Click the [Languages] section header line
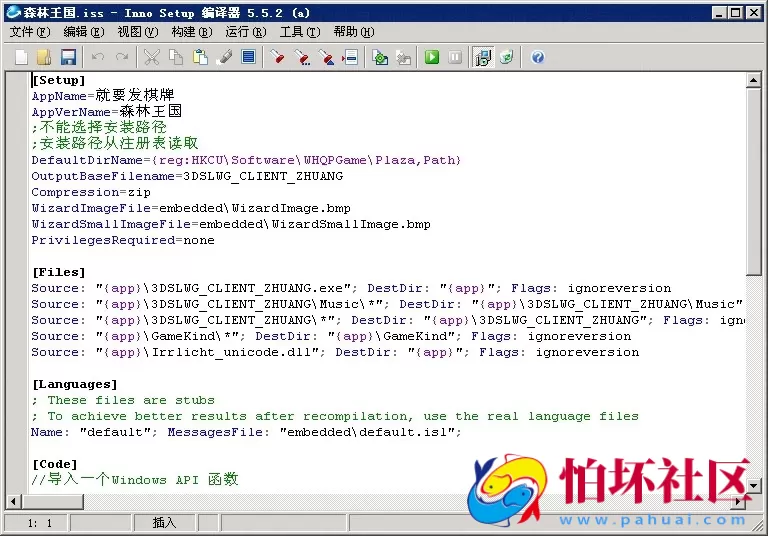Viewport: 768px width, 536px height. tap(74, 384)
